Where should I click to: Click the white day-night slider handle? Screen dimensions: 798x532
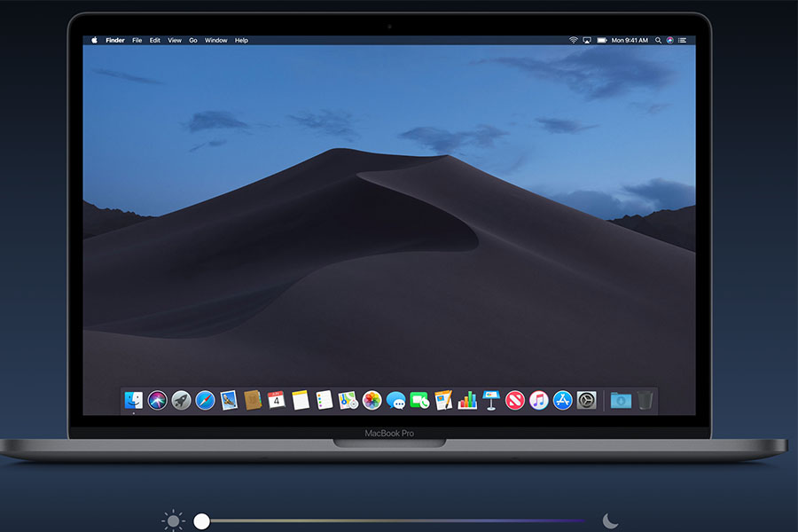[201, 520]
